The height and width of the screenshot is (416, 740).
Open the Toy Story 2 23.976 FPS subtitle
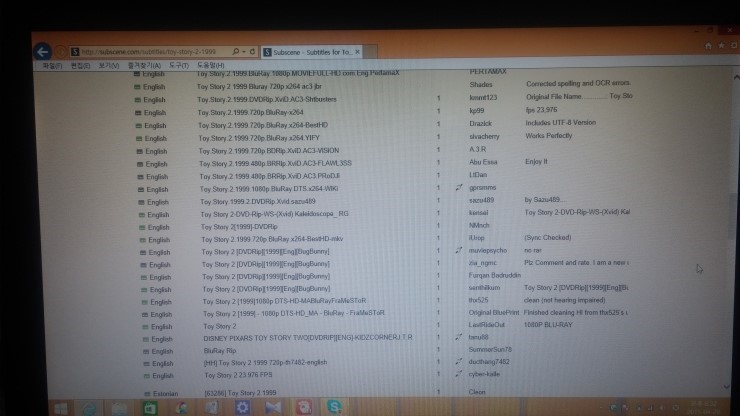(238, 375)
